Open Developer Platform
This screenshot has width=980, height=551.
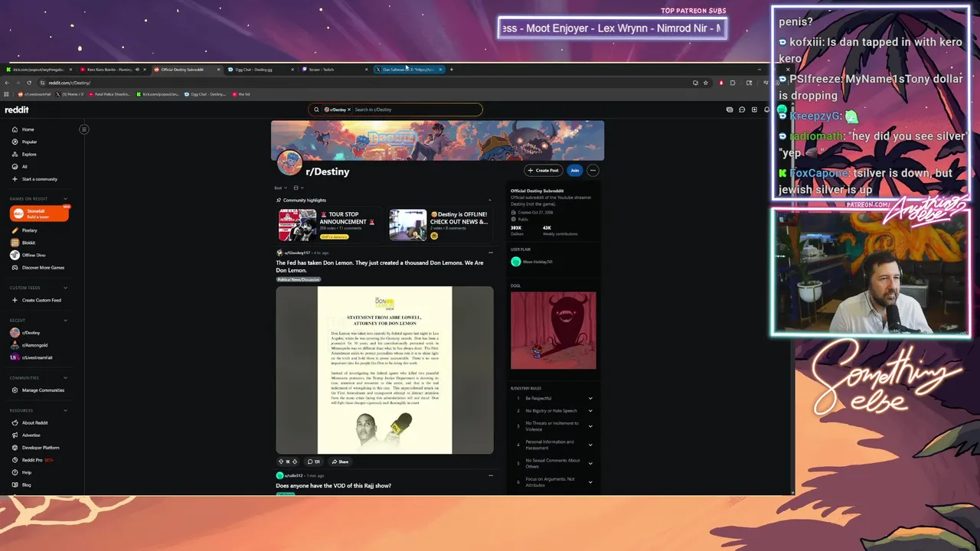[41, 448]
